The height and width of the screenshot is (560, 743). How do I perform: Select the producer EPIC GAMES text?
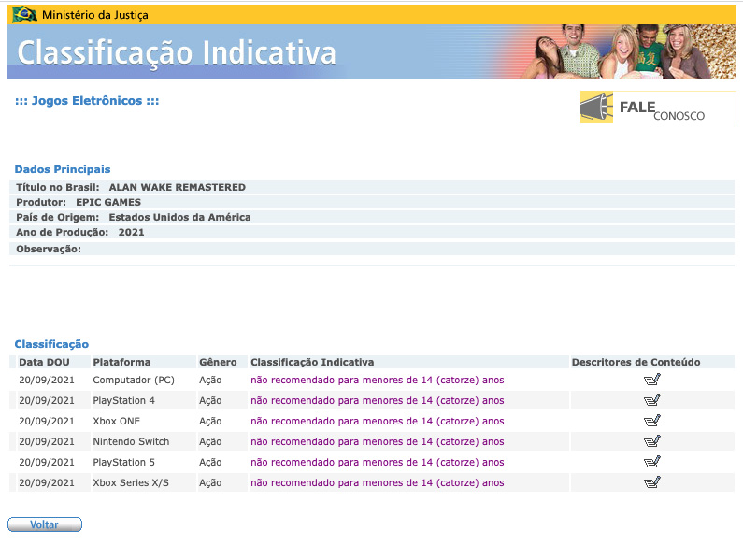click(108, 202)
